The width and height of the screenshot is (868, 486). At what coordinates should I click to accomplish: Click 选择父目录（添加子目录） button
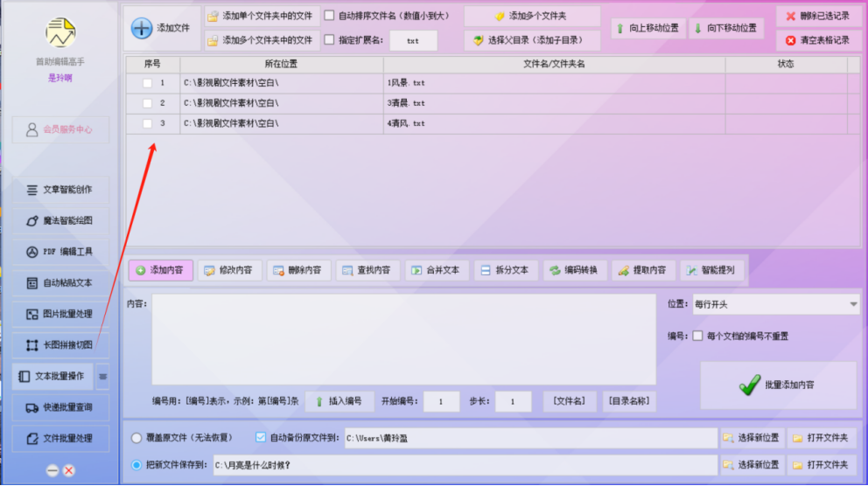[531, 40]
